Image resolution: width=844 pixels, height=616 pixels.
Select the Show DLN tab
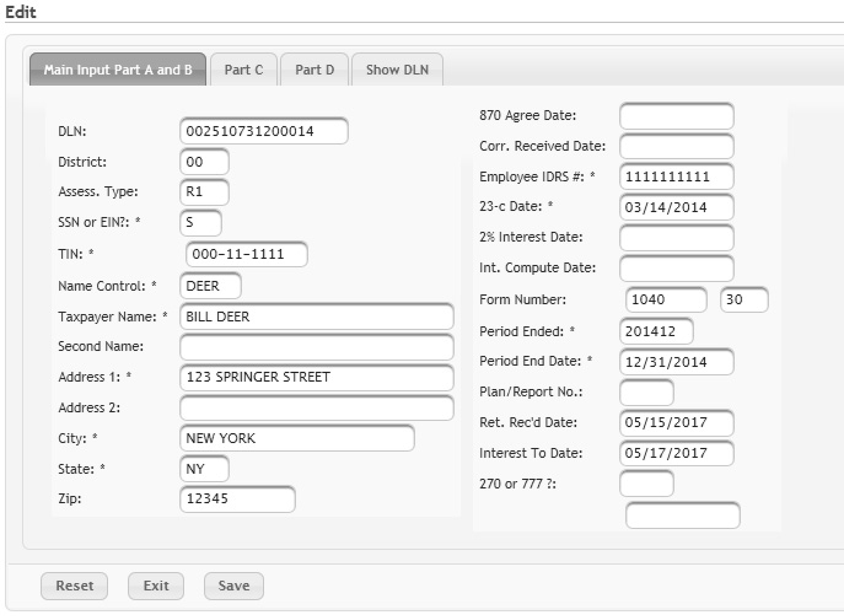397,70
